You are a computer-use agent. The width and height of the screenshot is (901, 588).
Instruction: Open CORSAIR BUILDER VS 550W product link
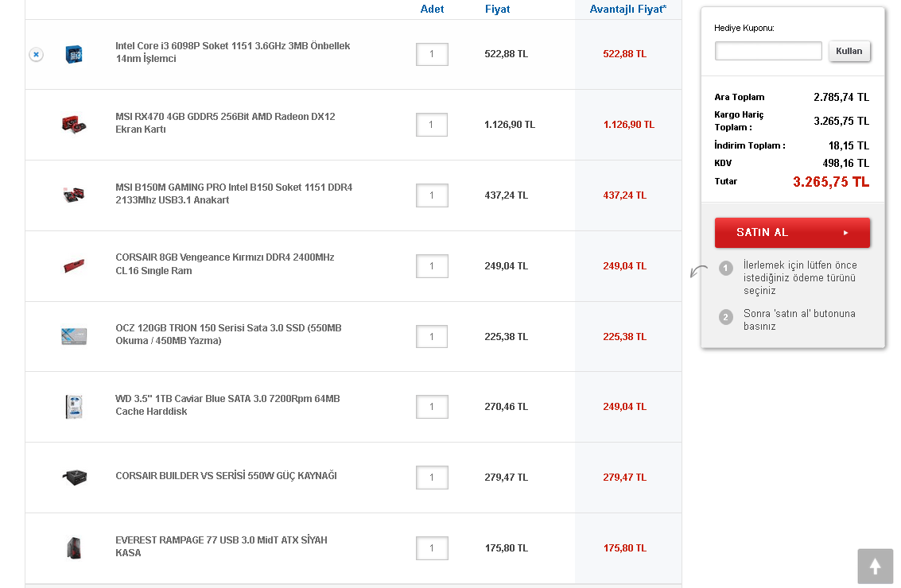pos(227,475)
